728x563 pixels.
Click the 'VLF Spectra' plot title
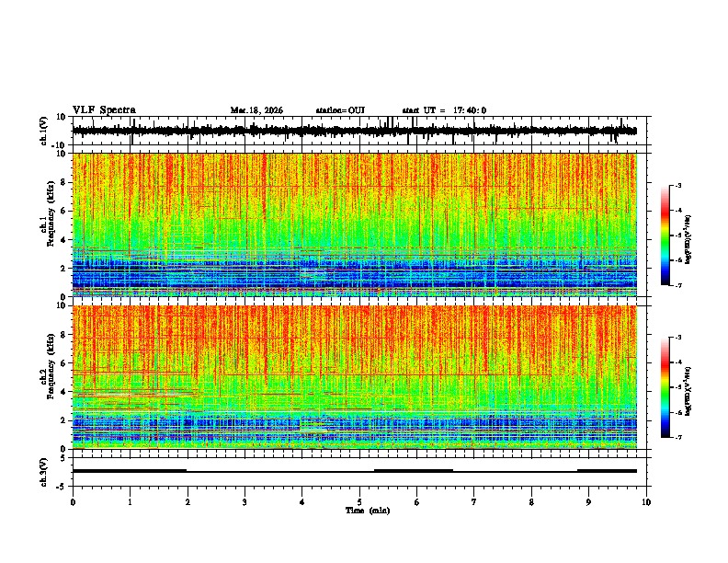[104, 110]
